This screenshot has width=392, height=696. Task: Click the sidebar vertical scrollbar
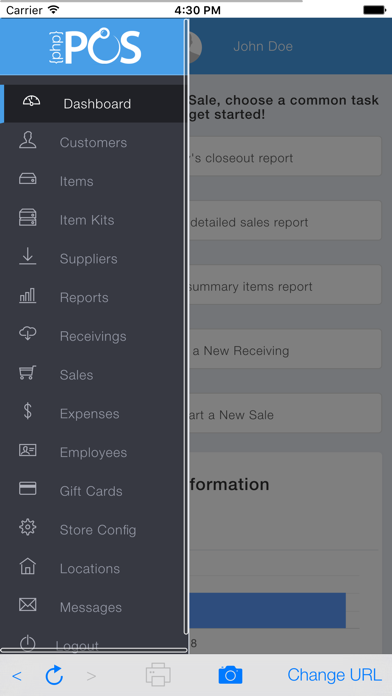coord(186,326)
